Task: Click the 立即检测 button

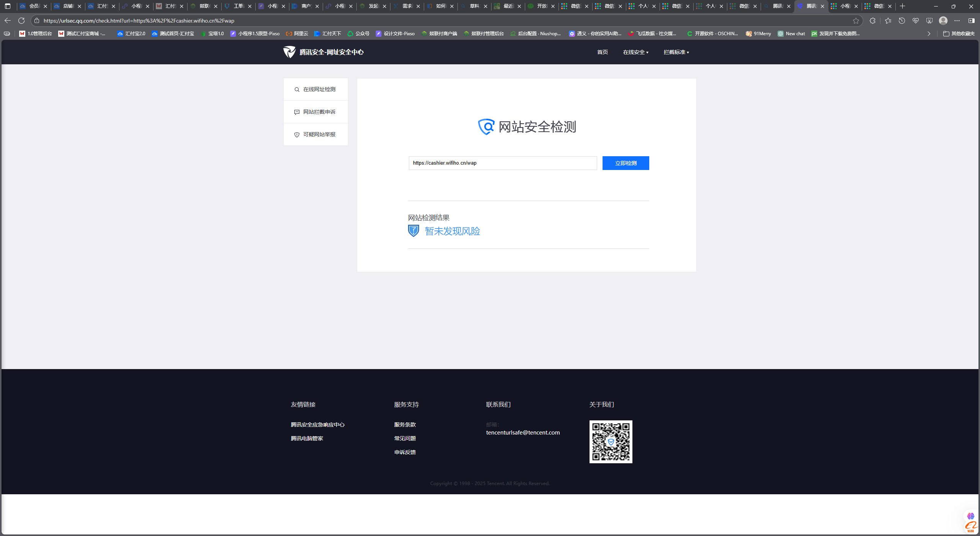Action: click(x=626, y=163)
